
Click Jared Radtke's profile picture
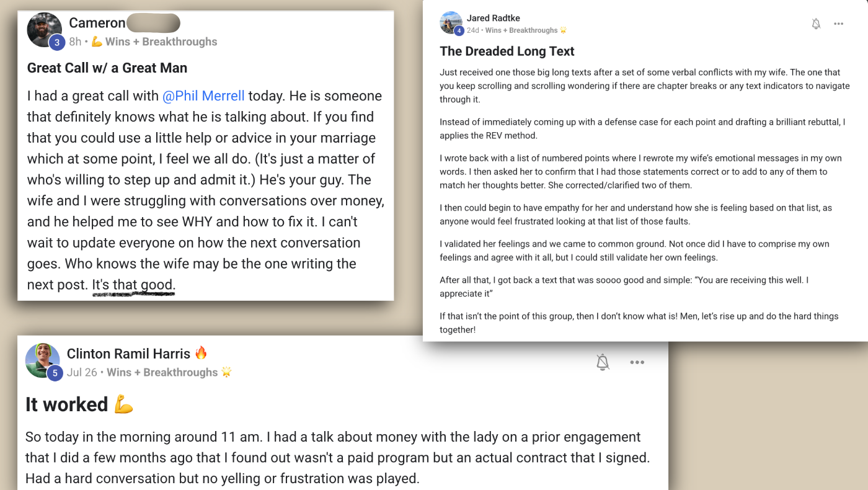click(451, 22)
